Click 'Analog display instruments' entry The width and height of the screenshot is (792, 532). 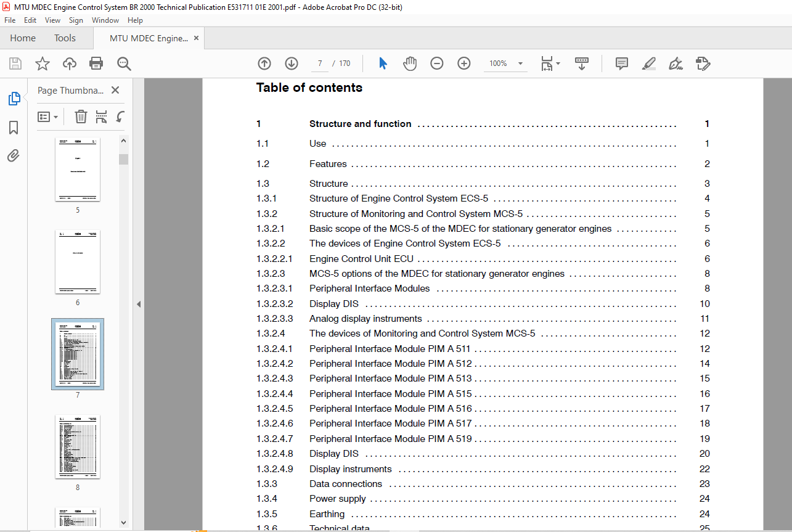365,319
